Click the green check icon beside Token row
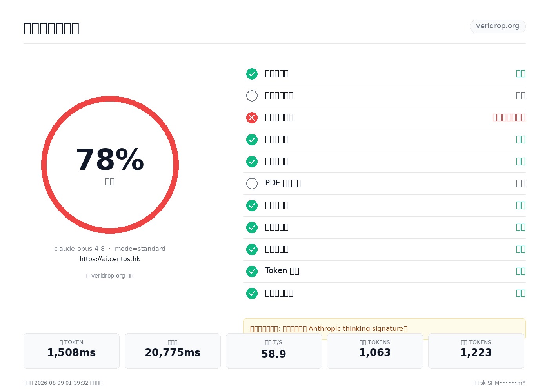The width and height of the screenshot is (549, 392). (x=252, y=271)
